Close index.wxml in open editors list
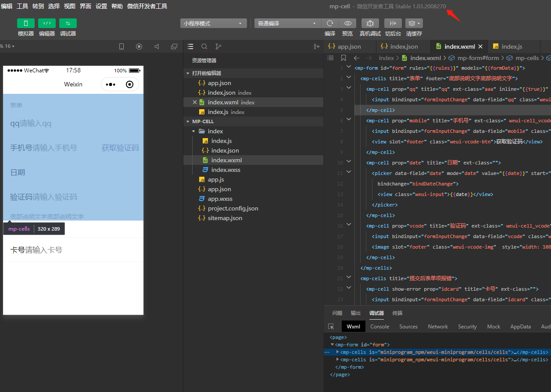551x392 pixels. (195, 102)
